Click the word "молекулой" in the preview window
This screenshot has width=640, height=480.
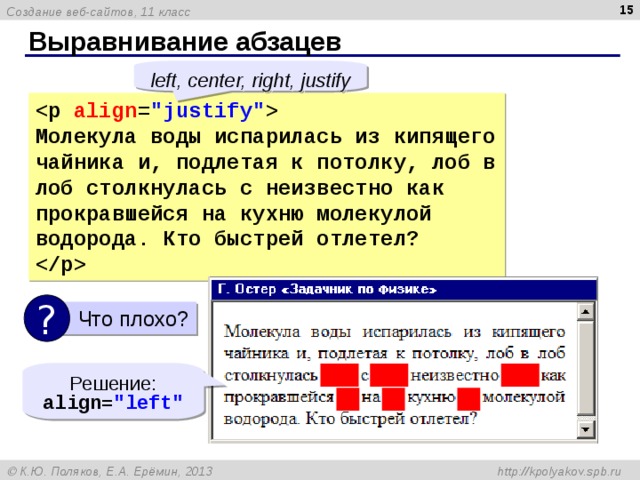[524, 397]
